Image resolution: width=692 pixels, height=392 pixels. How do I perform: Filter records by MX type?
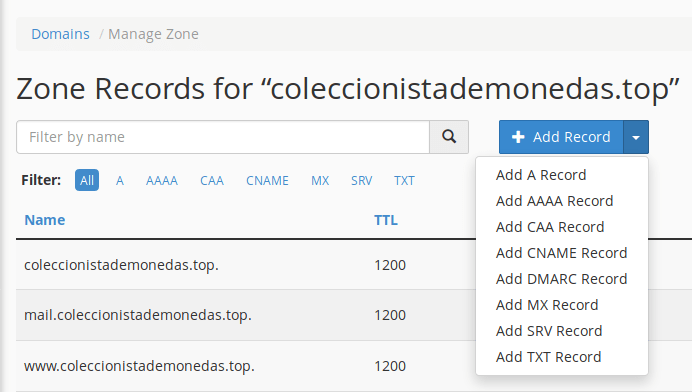[320, 181]
